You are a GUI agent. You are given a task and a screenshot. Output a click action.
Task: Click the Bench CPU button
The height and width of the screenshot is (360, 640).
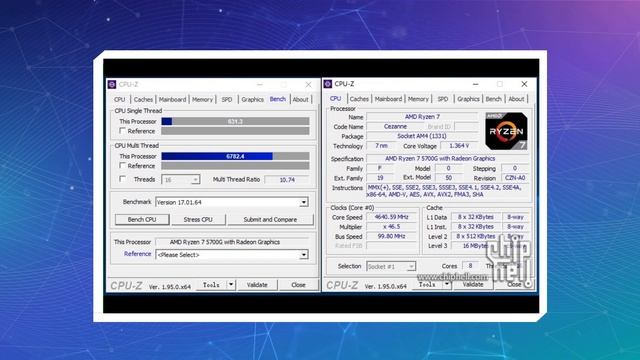click(x=142, y=220)
